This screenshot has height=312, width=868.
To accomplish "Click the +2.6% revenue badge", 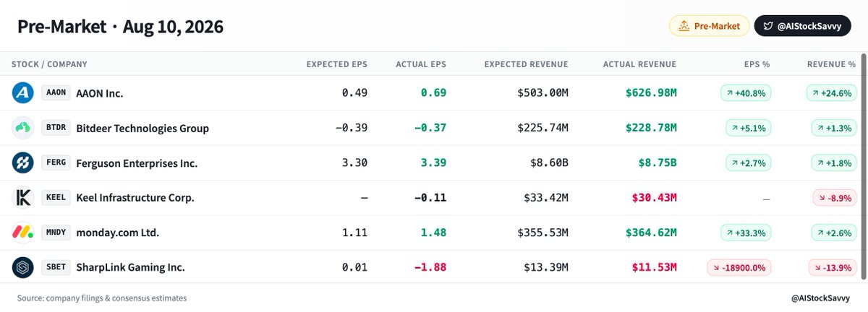I will point(833,233).
